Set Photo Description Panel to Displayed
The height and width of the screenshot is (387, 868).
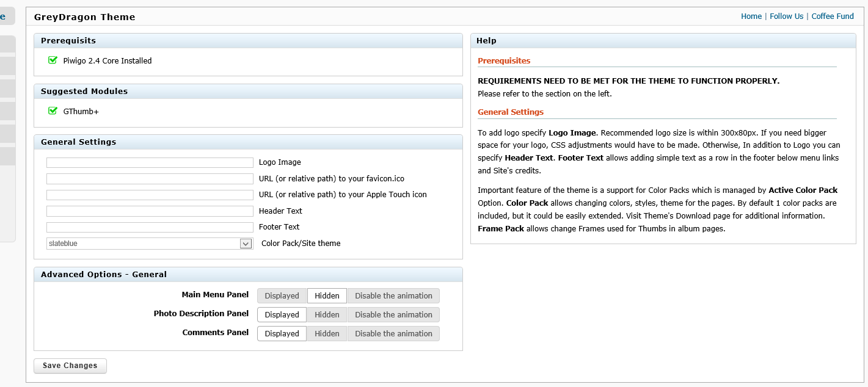pyautogui.click(x=282, y=315)
